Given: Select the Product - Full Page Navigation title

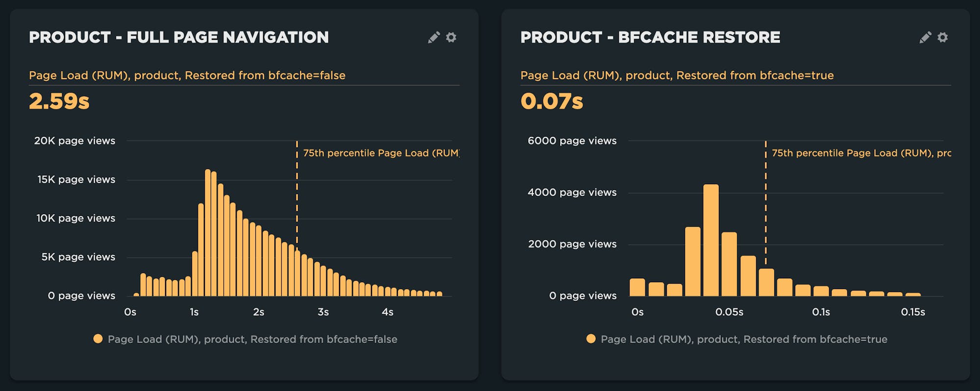Looking at the screenshot, I should pos(179,37).
